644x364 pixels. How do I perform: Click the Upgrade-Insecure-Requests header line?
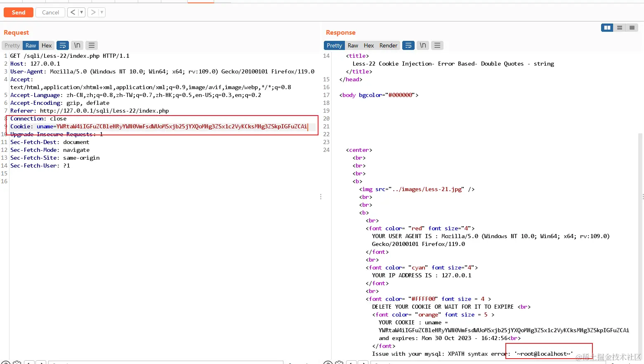[57, 134]
